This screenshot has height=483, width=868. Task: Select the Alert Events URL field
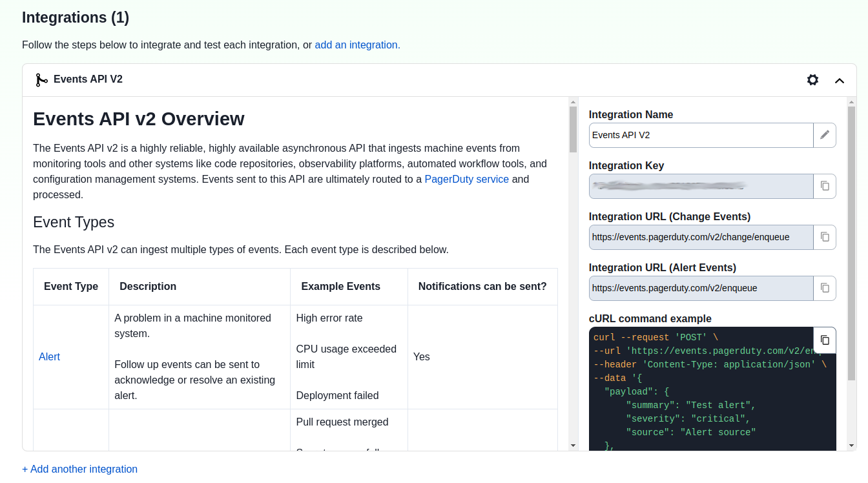click(x=701, y=288)
